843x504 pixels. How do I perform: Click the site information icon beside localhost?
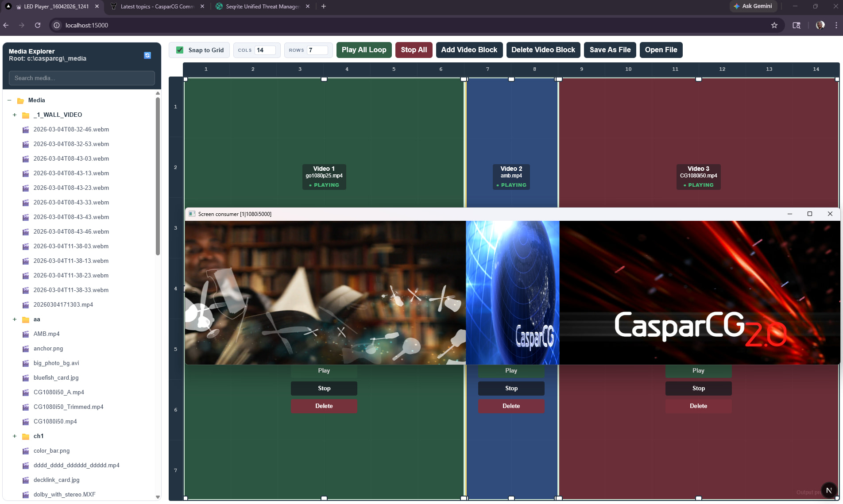point(57,25)
